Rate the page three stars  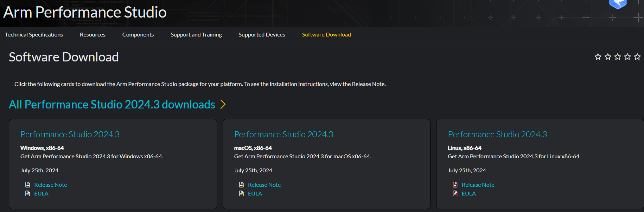(x=617, y=57)
